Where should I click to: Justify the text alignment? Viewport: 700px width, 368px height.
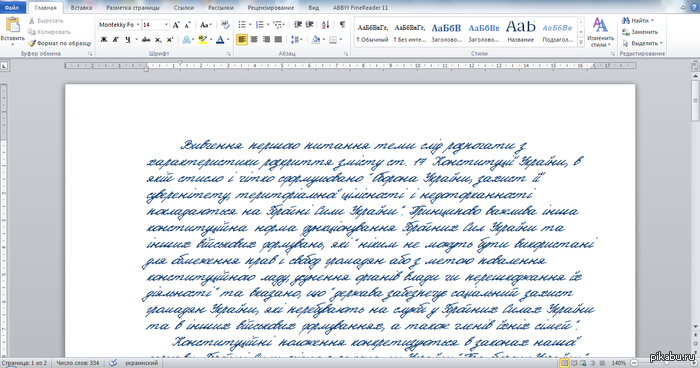point(278,40)
